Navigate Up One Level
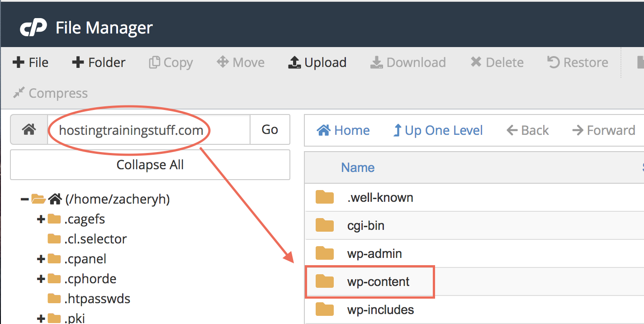 click(x=438, y=130)
